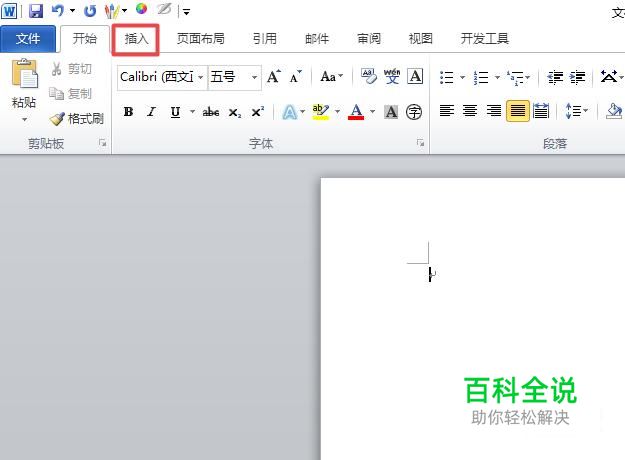Open the 引用 (References) tab
Screen dimensions: 625x460
click(265, 39)
